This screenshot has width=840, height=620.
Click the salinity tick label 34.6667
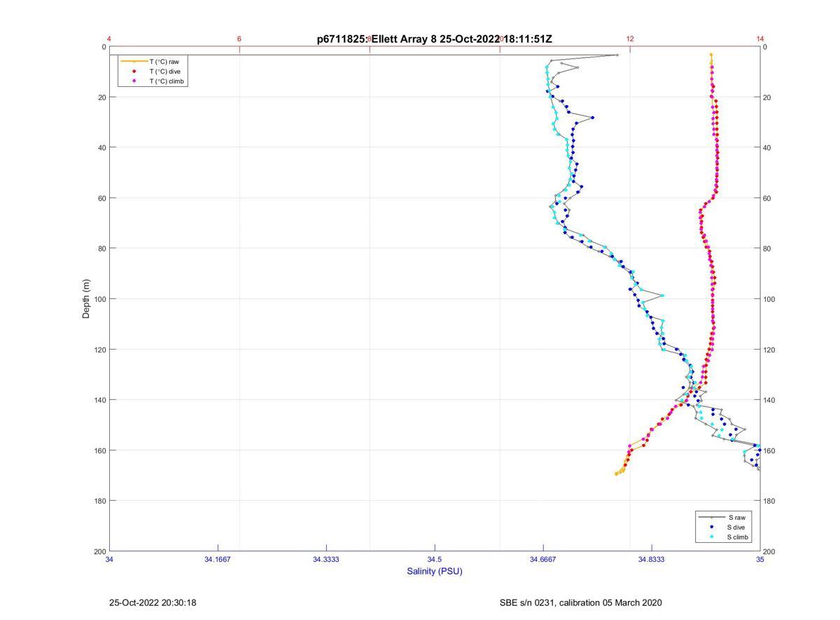click(543, 560)
